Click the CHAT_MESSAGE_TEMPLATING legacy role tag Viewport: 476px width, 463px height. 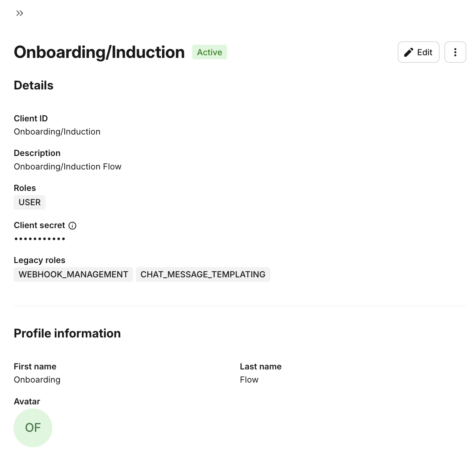click(203, 274)
